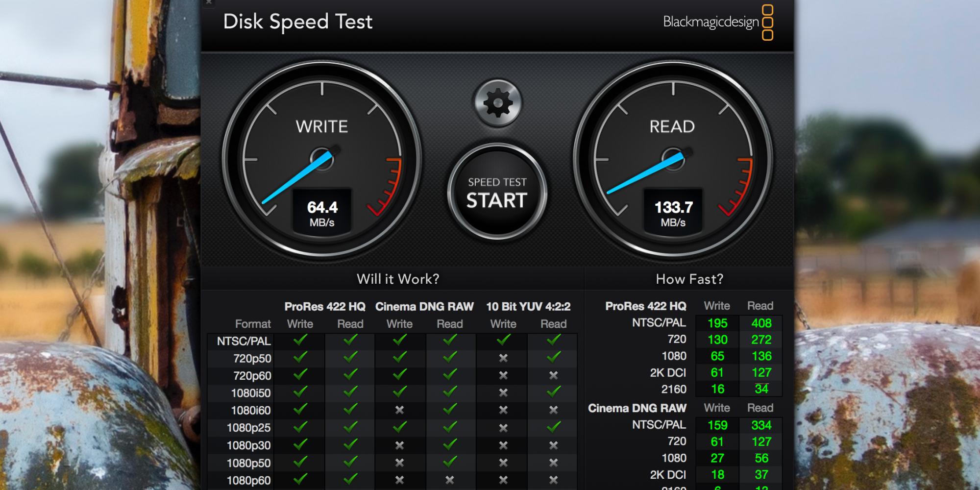Select ProRes 720 read value 272
The image size is (980, 490).
[x=761, y=340]
